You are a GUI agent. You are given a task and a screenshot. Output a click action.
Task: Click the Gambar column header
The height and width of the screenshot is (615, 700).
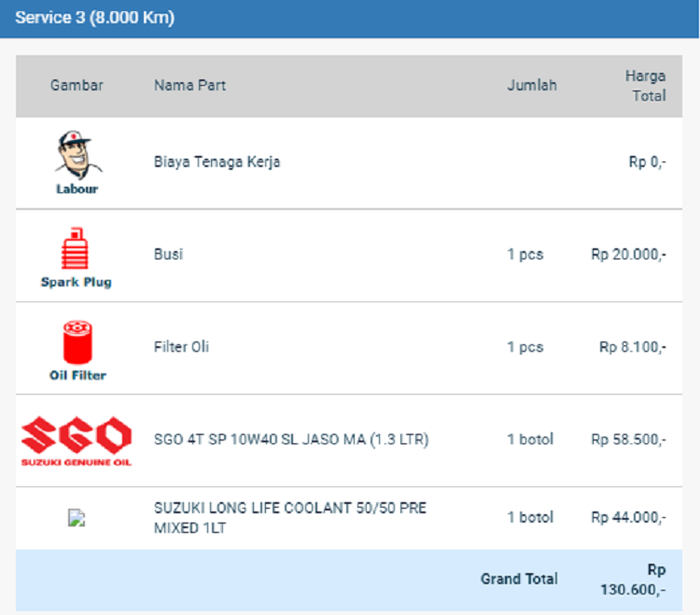point(76,85)
